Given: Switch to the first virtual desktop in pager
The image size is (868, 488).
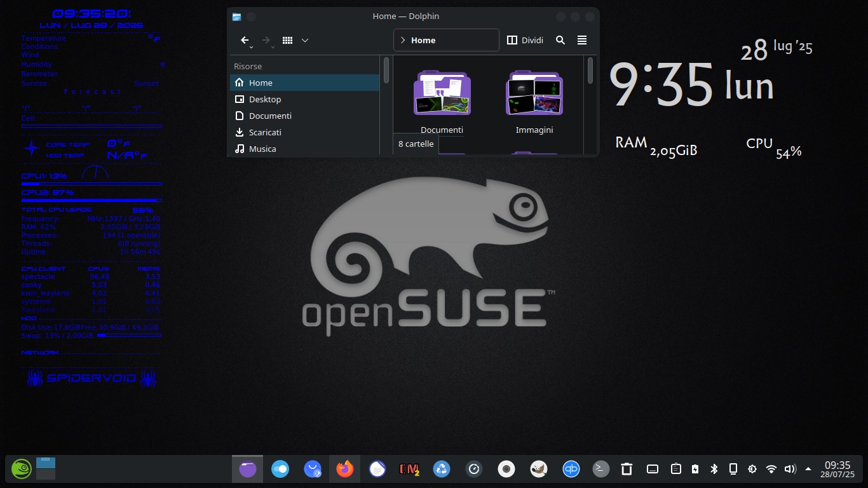Looking at the screenshot, I should click(x=46, y=463).
